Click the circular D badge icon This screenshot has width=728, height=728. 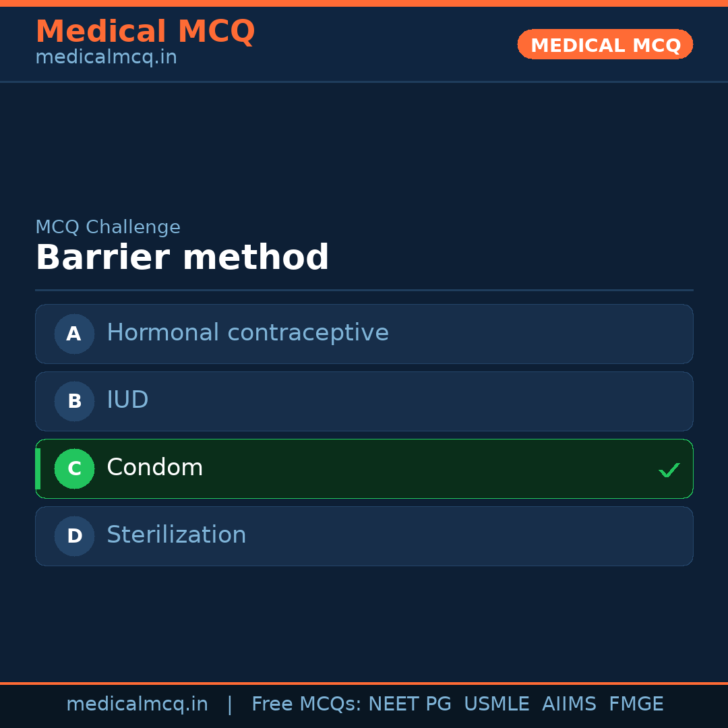click(x=74, y=536)
